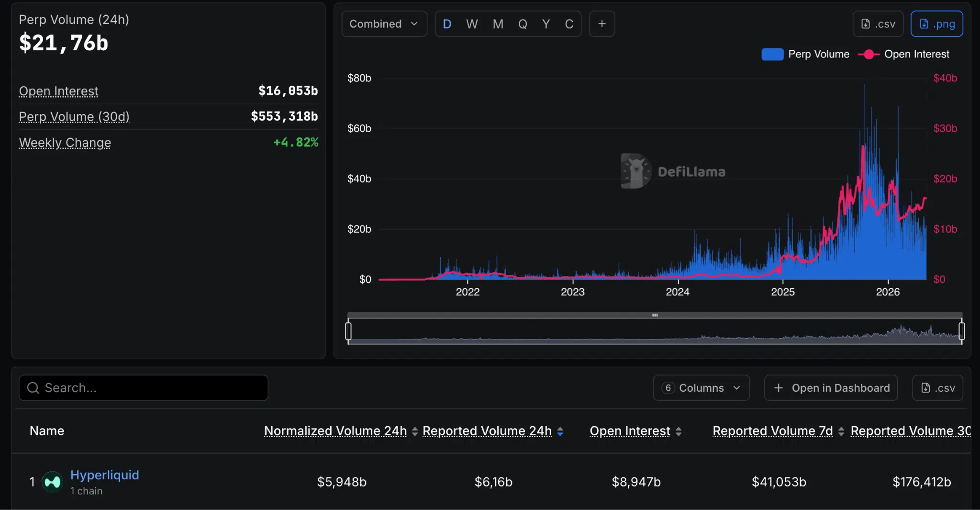This screenshot has height=510, width=980.
Task: Sort by Open Interest column arrows
Action: click(x=679, y=431)
